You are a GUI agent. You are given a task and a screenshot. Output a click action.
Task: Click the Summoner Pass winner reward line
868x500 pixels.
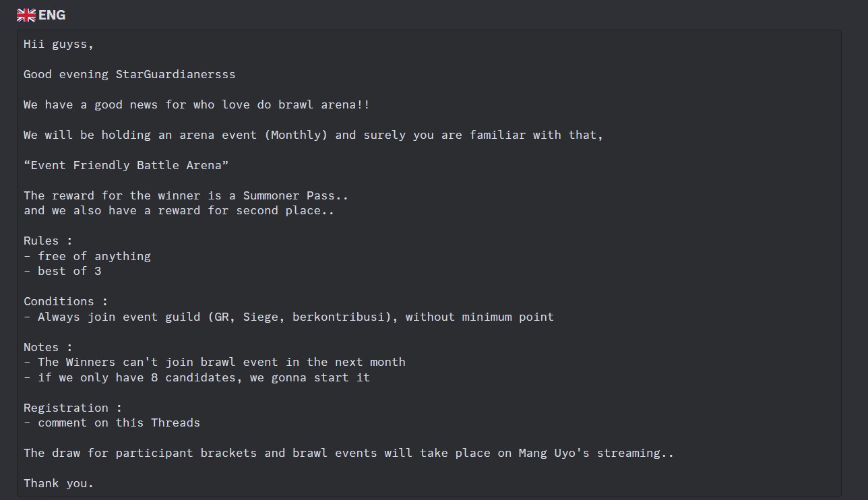(186, 195)
